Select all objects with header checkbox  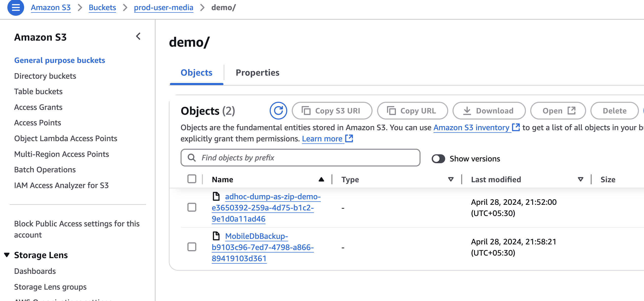(x=192, y=179)
